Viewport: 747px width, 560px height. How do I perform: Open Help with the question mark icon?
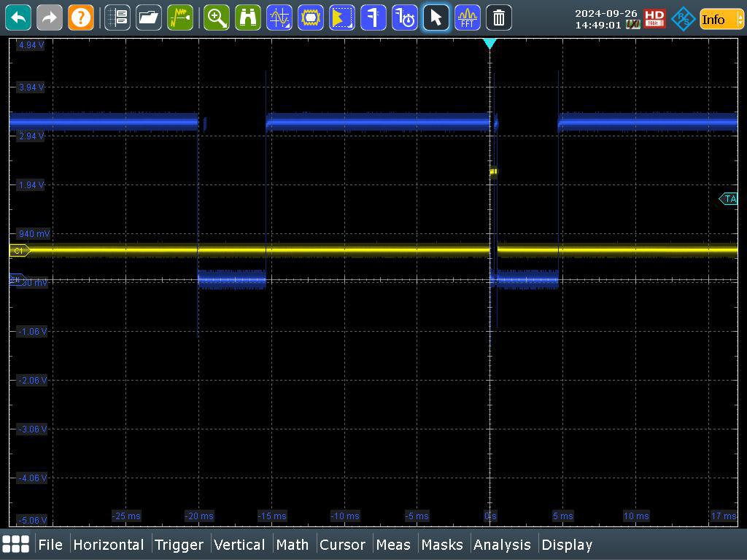81,17
